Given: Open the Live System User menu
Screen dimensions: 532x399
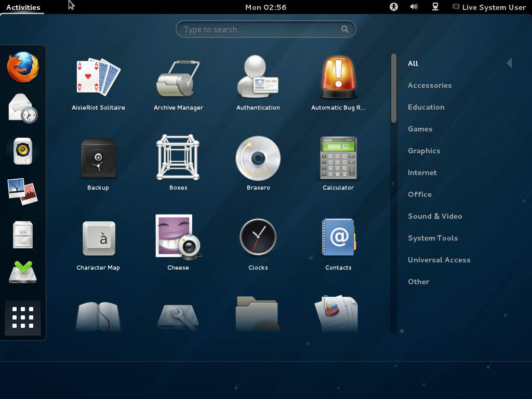Looking at the screenshot, I should tap(488, 7).
